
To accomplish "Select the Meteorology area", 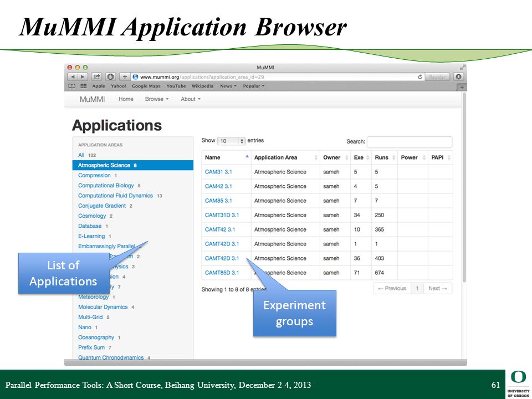I will (x=93, y=297).
